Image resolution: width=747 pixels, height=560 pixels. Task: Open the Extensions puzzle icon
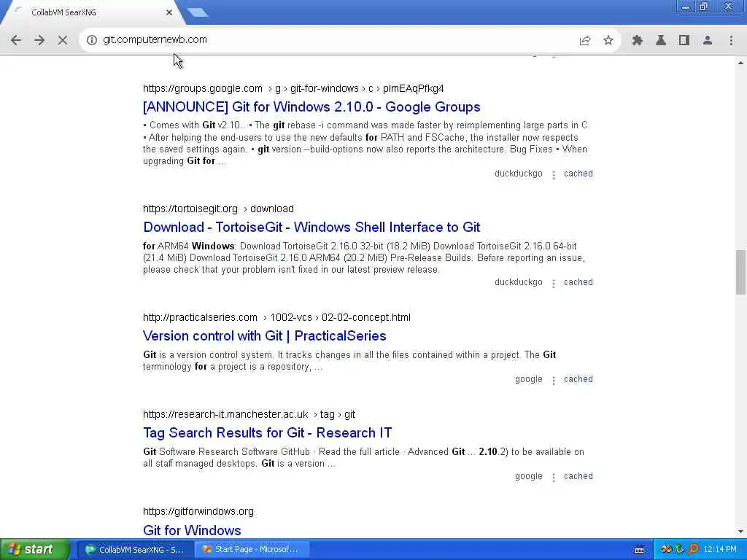click(638, 40)
